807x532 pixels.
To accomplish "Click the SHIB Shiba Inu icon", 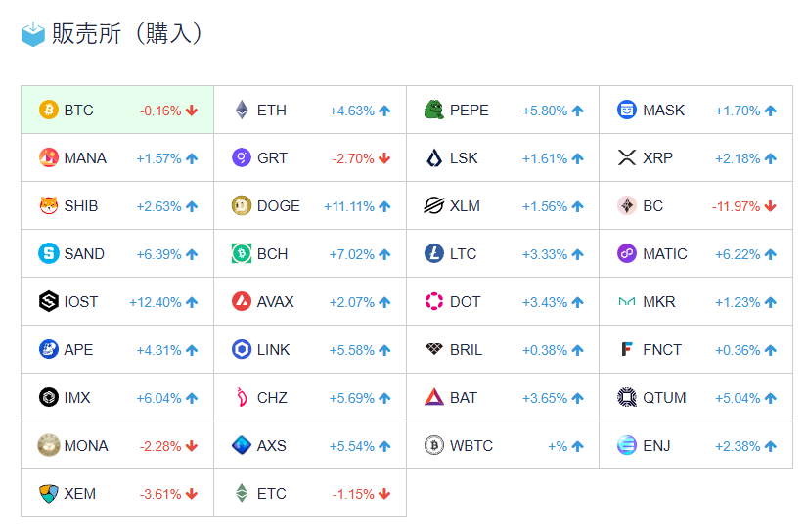I will point(49,205).
